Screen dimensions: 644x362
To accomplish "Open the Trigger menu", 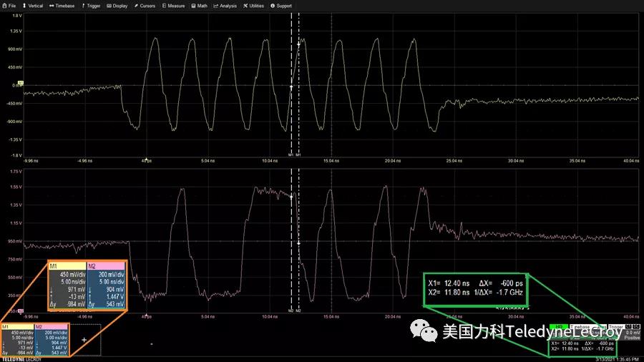I will coord(91,6).
